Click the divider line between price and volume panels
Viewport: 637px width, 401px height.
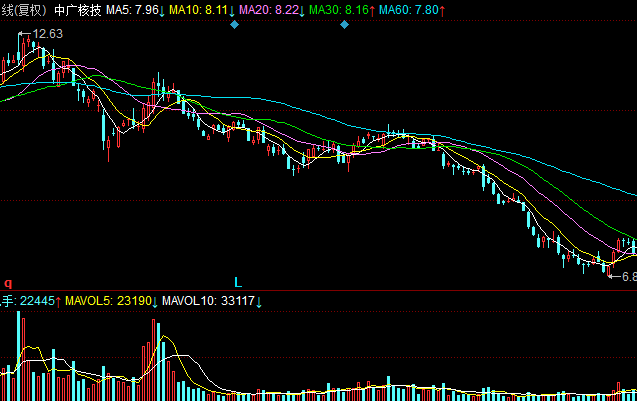coord(318,291)
